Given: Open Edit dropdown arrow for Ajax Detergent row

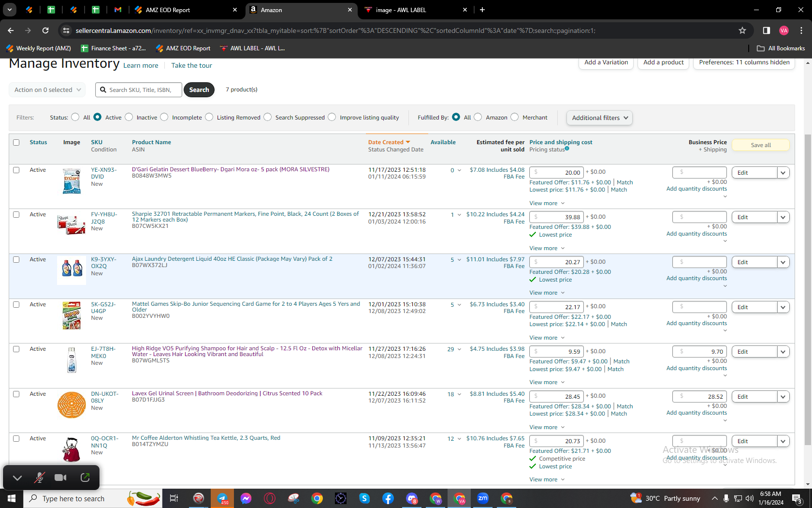Looking at the screenshot, I should pos(783,262).
